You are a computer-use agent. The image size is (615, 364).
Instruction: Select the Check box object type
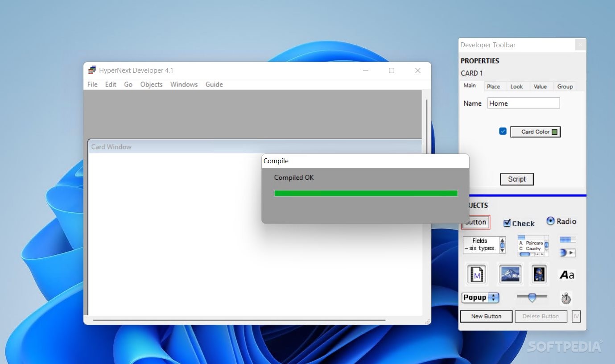pyautogui.click(x=519, y=223)
